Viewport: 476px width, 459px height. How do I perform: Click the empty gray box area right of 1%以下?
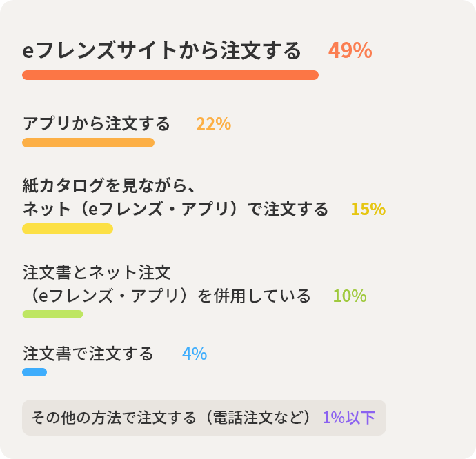coord(381,418)
